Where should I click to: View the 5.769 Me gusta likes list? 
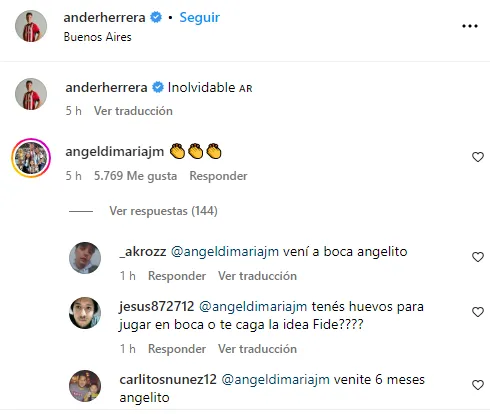tap(135, 176)
